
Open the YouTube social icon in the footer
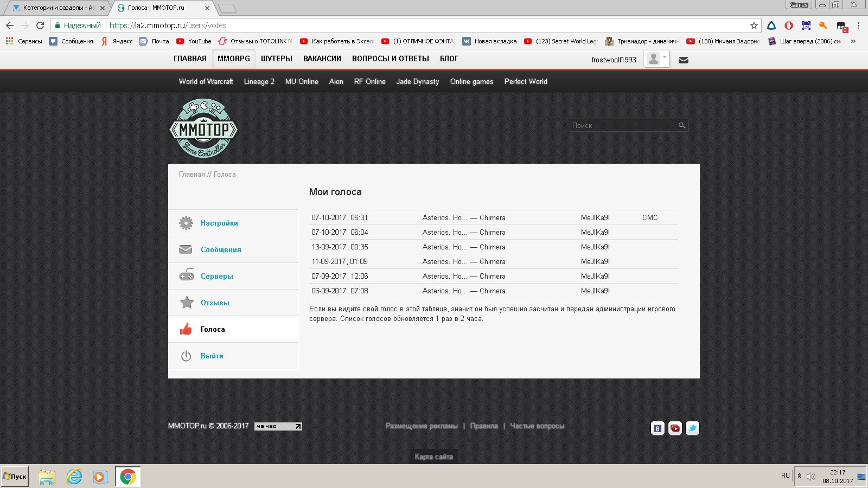pos(675,428)
